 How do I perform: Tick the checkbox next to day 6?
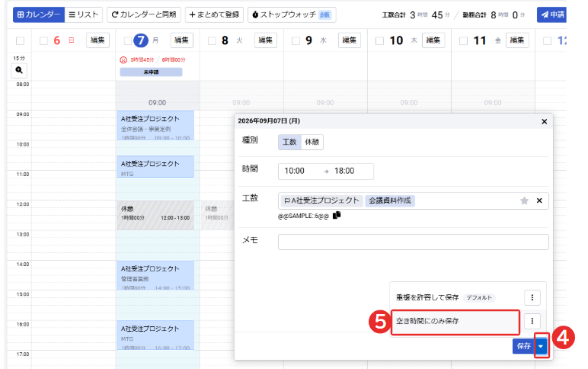[x=44, y=40]
